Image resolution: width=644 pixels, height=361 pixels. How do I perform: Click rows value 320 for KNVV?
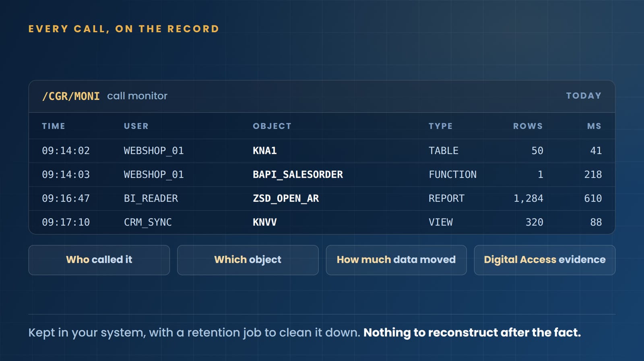pyautogui.click(x=535, y=222)
